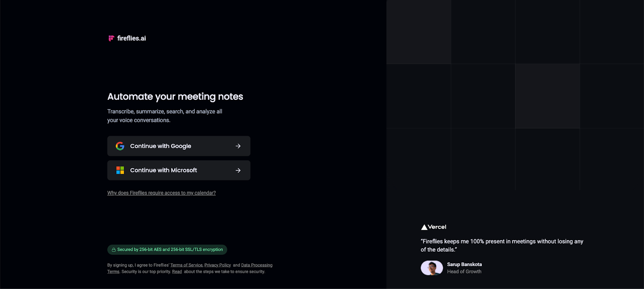Open the Data Processing Terms link
This screenshot has height=289, width=644.
point(256,265)
